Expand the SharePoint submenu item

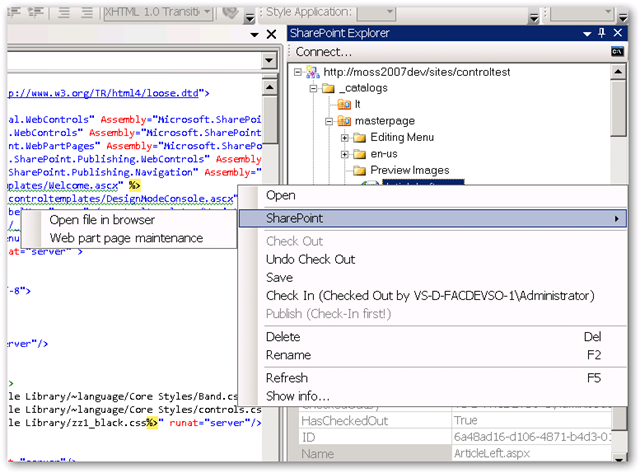(433, 218)
